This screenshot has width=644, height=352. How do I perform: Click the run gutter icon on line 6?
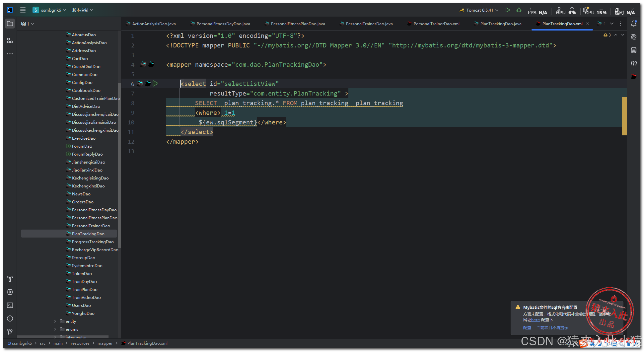[x=155, y=84]
